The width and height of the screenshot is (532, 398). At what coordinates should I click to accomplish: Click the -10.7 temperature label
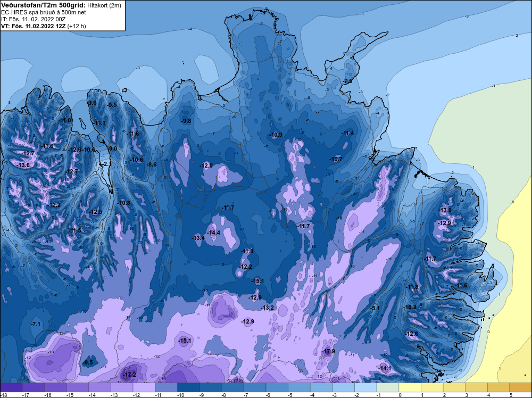pos(336,159)
